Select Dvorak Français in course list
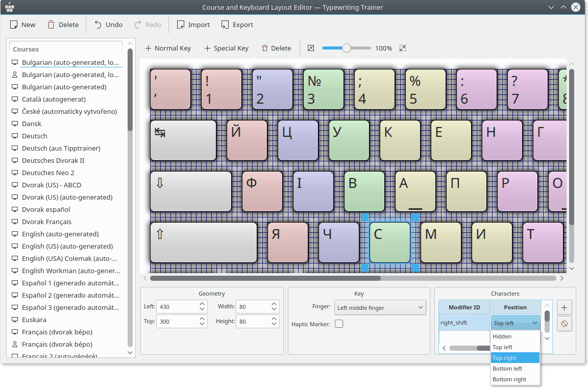Image resolution: width=588 pixels, height=388 pixels. coord(46,222)
